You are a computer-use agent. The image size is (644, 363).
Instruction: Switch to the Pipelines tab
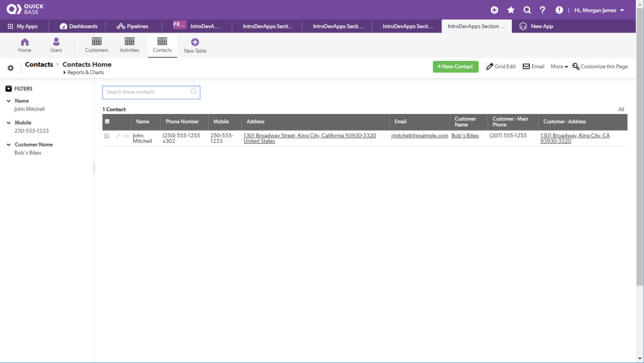tap(133, 26)
